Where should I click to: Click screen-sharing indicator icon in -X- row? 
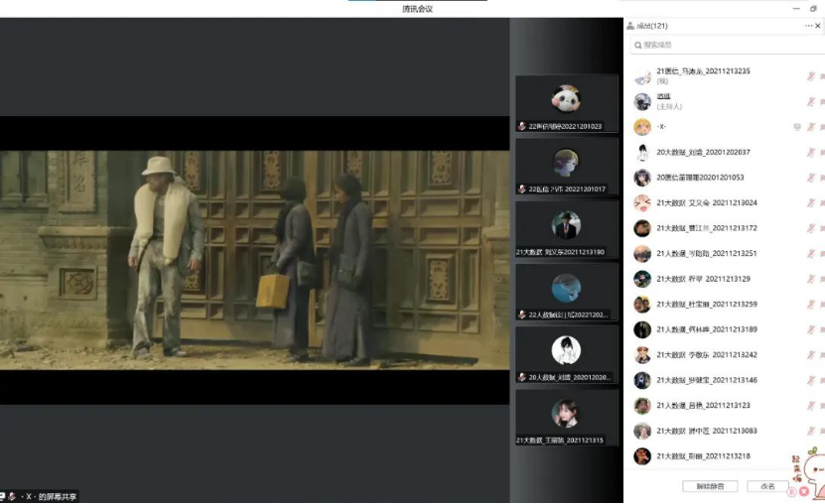tap(797, 127)
